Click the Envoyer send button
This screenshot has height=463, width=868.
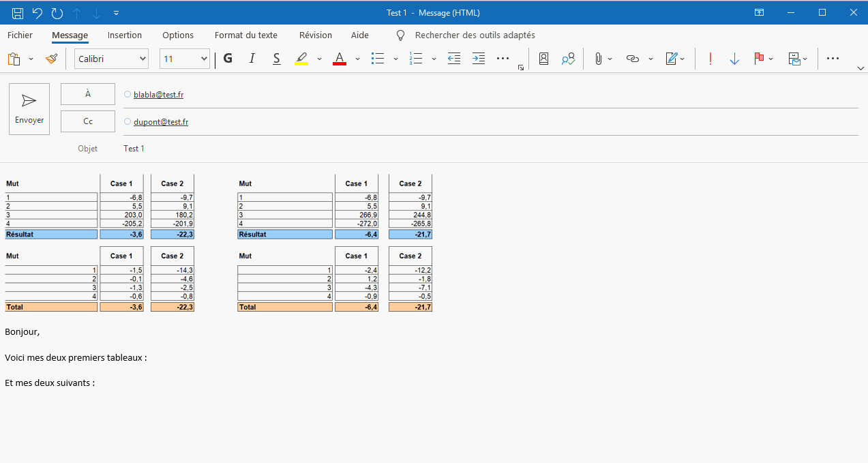click(29, 109)
